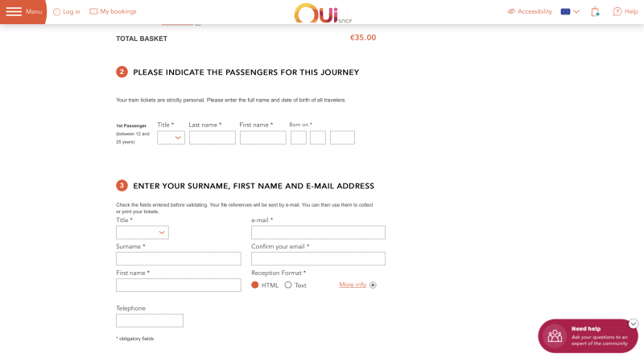Image resolution: width=644 pixels, height=362 pixels.
Task: Click the More info link
Action: click(x=353, y=285)
